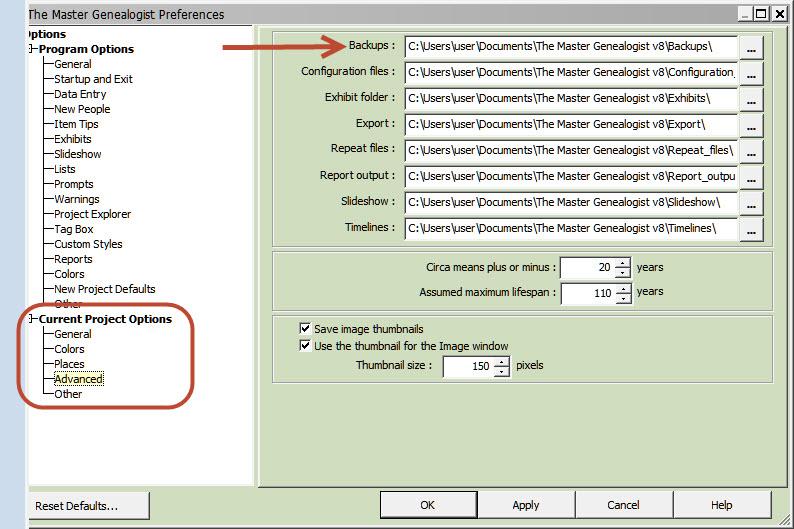Viewport: 794px width, 529px height.
Task: Click the Reset Defaults button
Action: [89, 506]
